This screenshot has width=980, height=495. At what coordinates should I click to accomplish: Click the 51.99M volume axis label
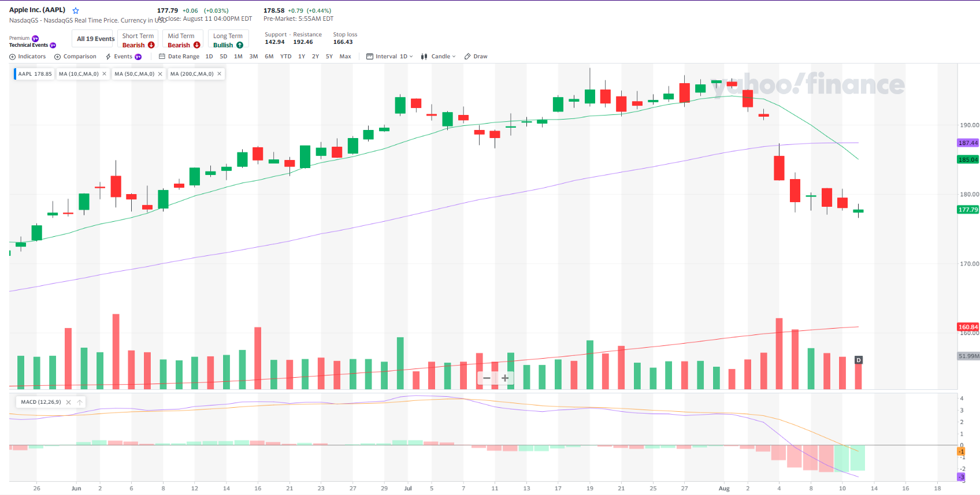click(968, 356)
